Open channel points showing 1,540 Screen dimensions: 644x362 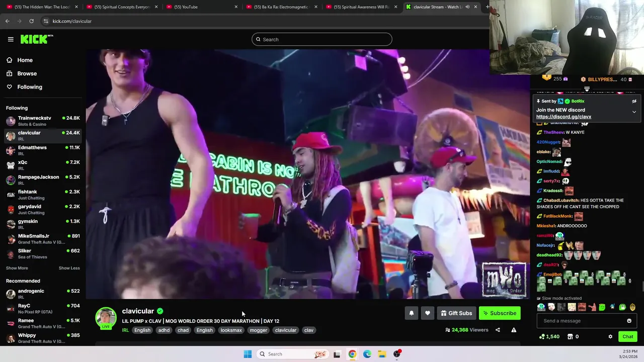[549, 336]
